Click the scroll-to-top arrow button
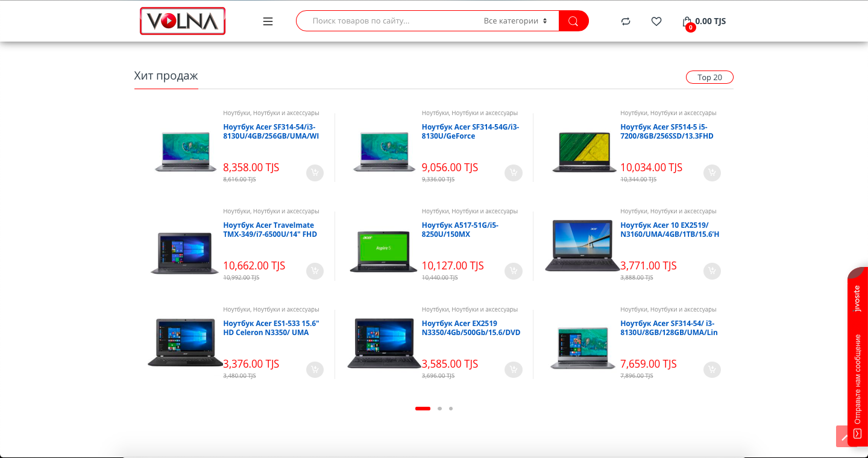Image resolution: width=868 pixels, height=458 pixels. tap(842, 436)
